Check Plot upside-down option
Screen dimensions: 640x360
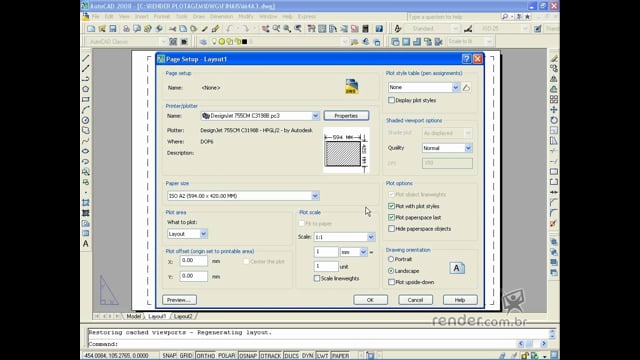(391, 282)
